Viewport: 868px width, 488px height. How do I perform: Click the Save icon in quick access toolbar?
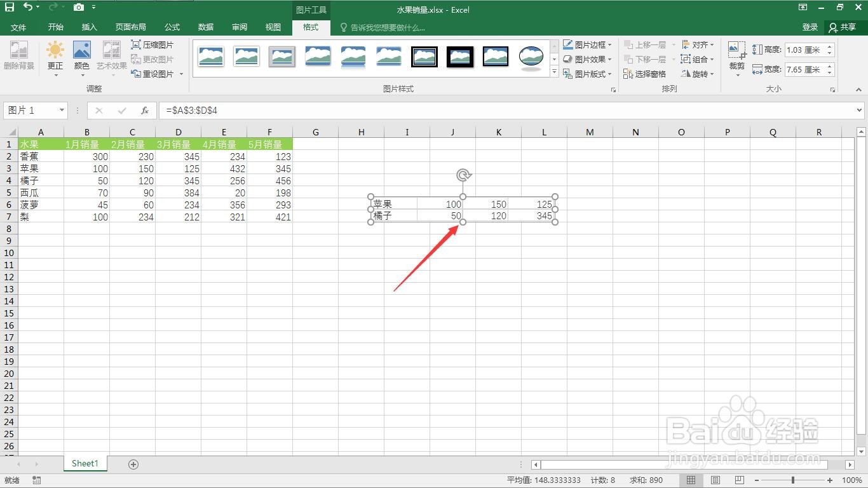pos(10,8)
